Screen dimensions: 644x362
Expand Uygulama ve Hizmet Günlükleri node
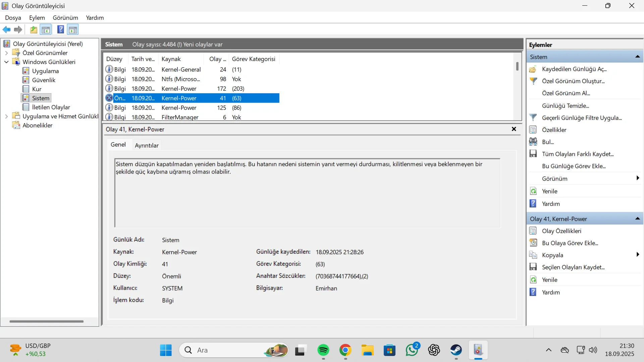point(6,116)
